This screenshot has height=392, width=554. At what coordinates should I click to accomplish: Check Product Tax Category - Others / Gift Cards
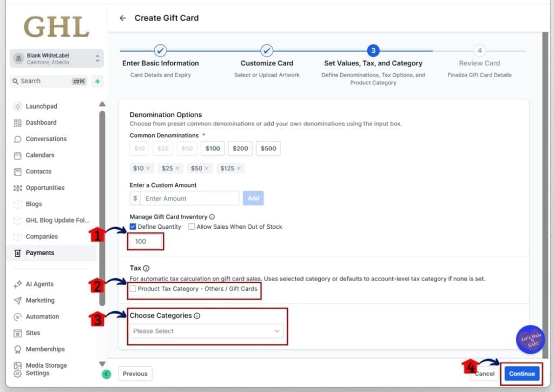pos(133,289)
